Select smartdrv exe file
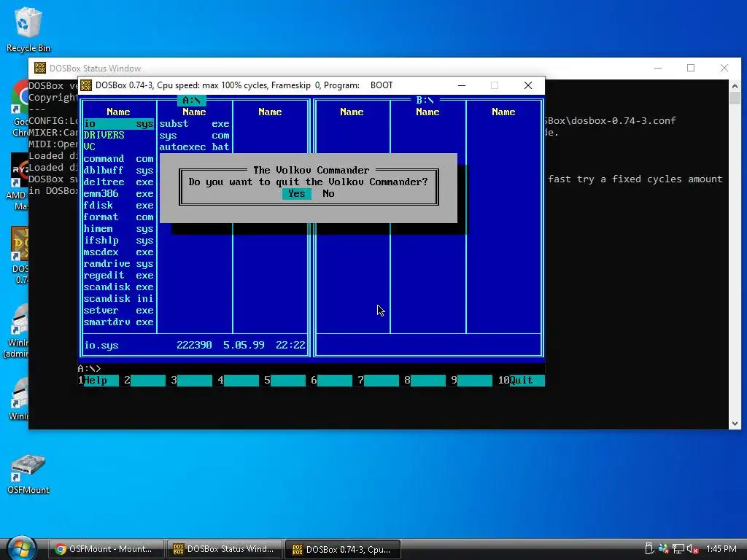The height and width of the screenshot is (560, 747). coord(119,322)
